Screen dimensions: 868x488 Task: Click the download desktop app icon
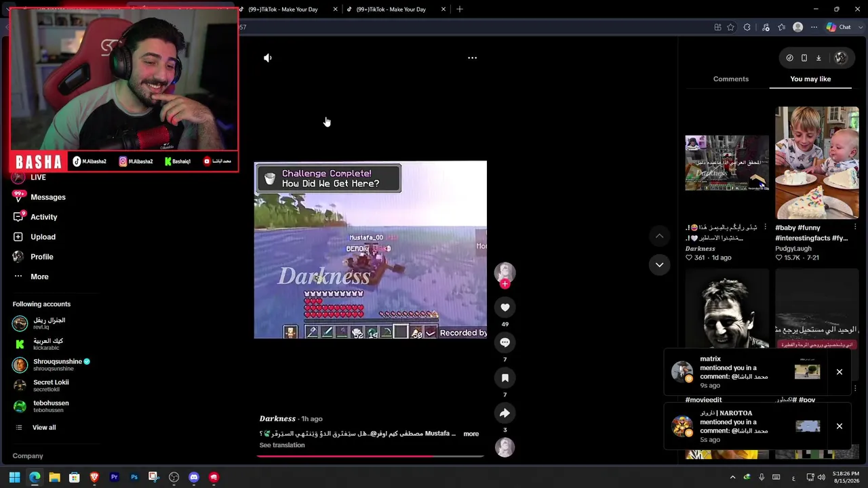[818, 58]
